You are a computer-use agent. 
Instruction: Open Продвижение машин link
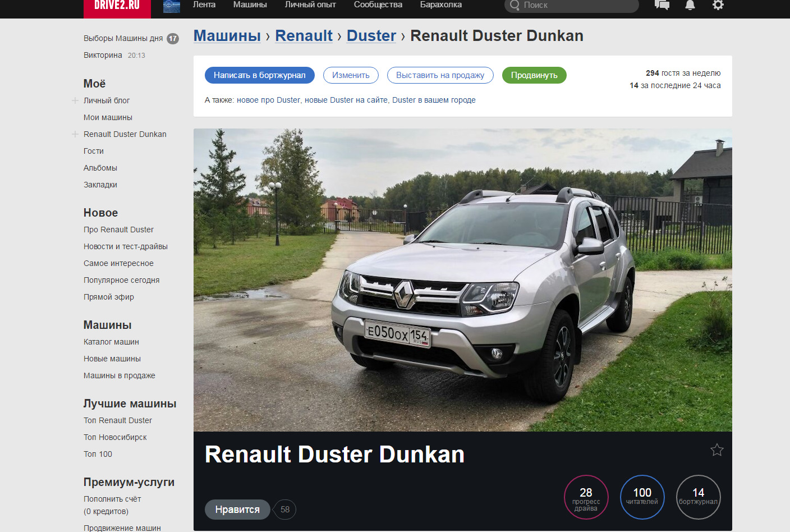coord(122,528)
